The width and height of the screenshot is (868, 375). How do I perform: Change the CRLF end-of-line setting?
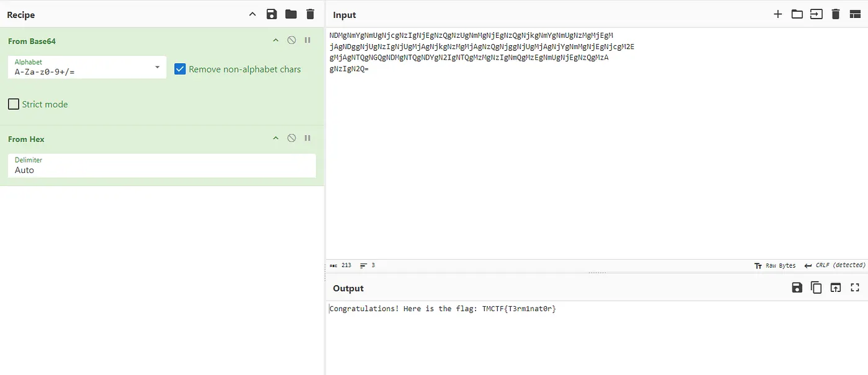pyautogui.click(x=834, y=265)
